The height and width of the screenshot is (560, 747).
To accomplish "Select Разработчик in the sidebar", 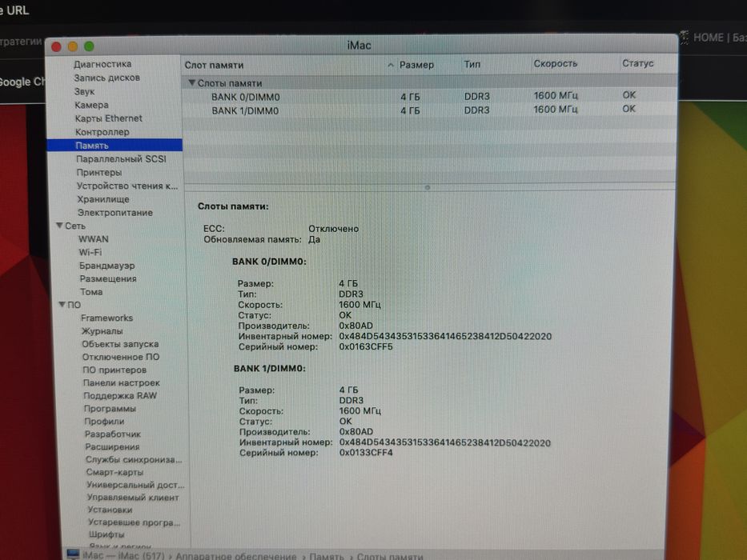I will tap(113, 434).
